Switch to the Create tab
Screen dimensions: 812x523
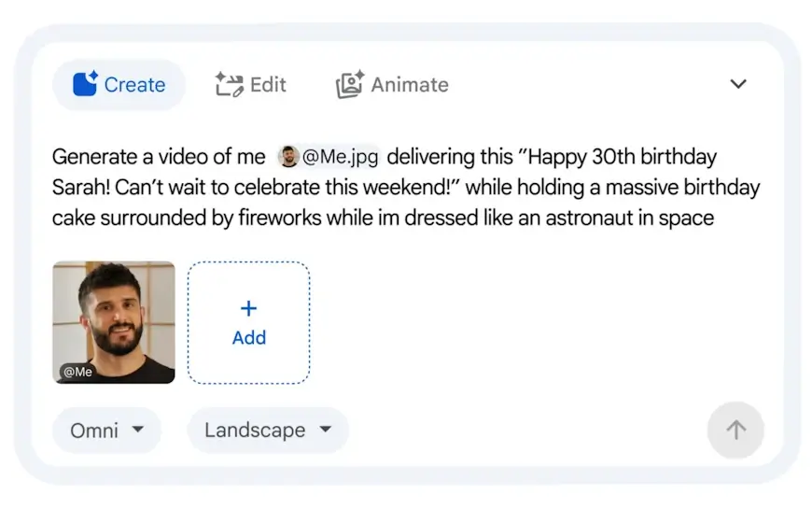[x=119, y=84]
